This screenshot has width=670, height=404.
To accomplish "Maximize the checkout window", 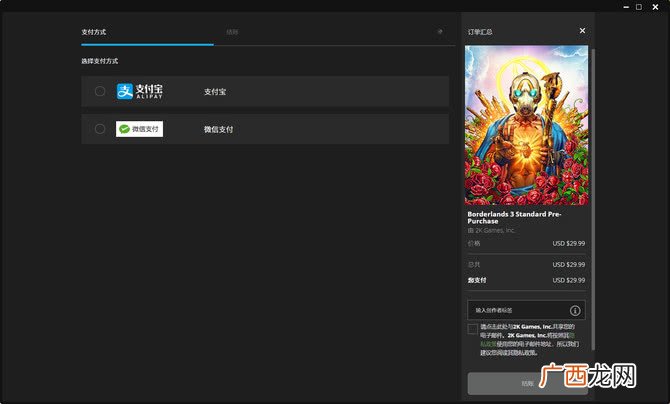I will coord(639,7).
